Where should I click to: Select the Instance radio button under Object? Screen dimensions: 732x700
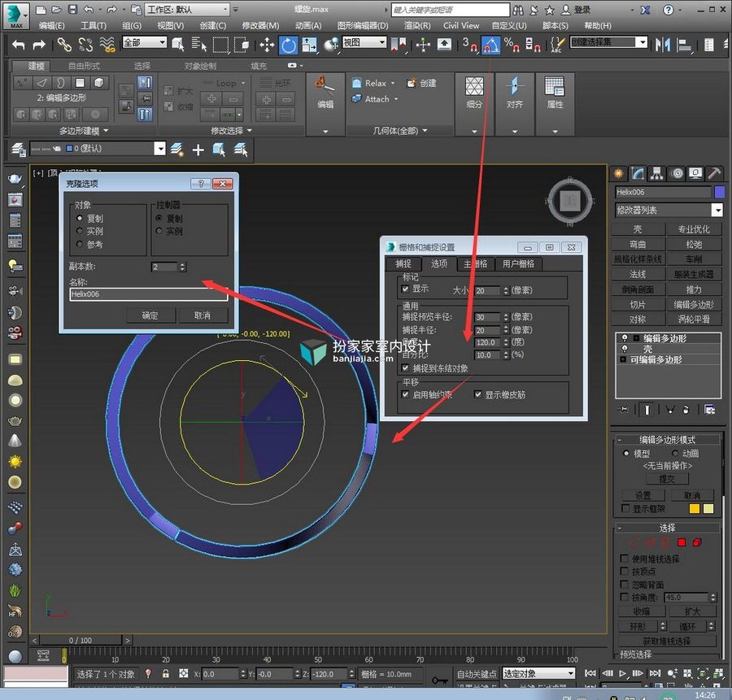tap(80, 231)
